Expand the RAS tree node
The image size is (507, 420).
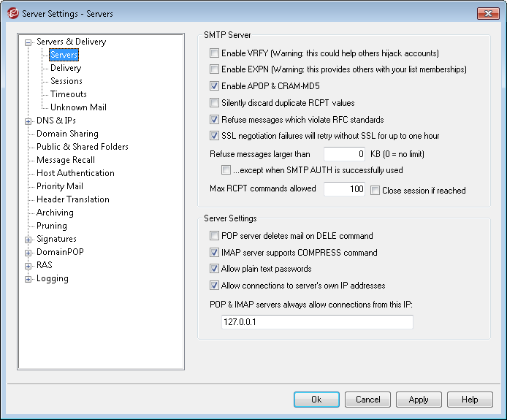(x=28, y=266)
